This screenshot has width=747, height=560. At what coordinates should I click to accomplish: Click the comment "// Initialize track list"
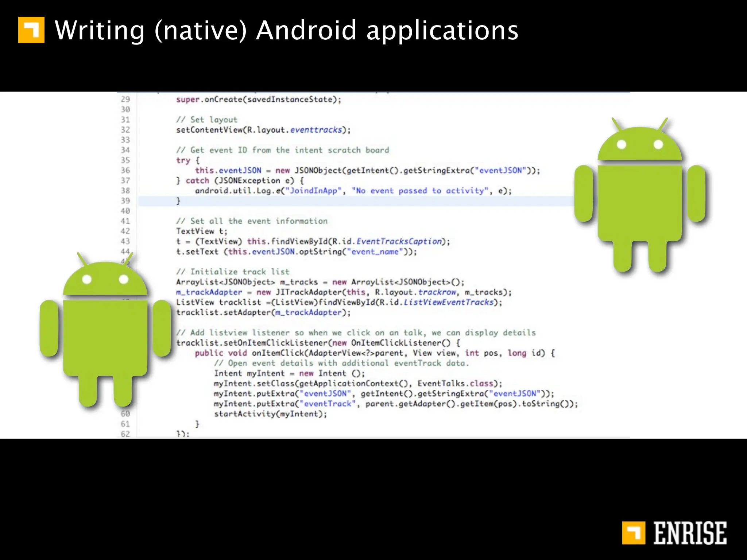233,272
